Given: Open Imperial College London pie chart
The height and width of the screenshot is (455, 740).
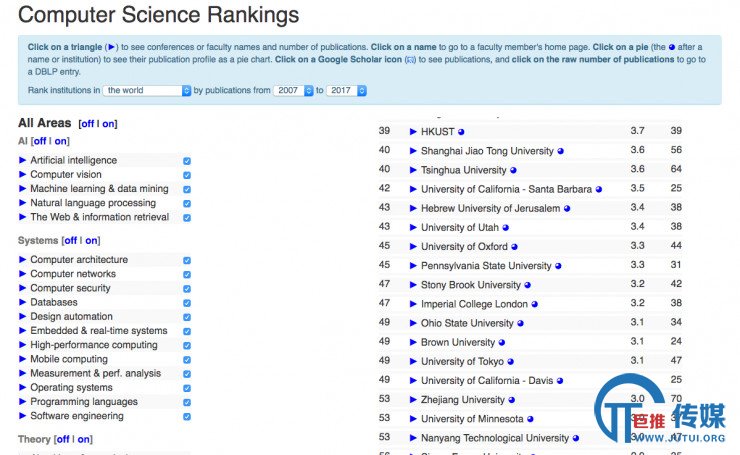Looking at the screenshot, I should 534,304.
